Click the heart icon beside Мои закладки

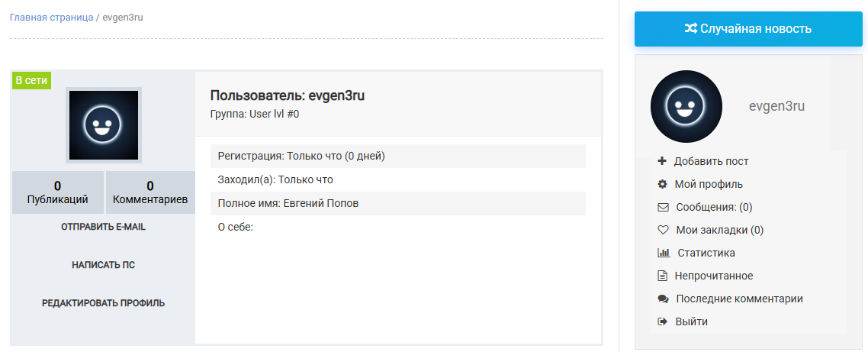(x=663, y=230)
